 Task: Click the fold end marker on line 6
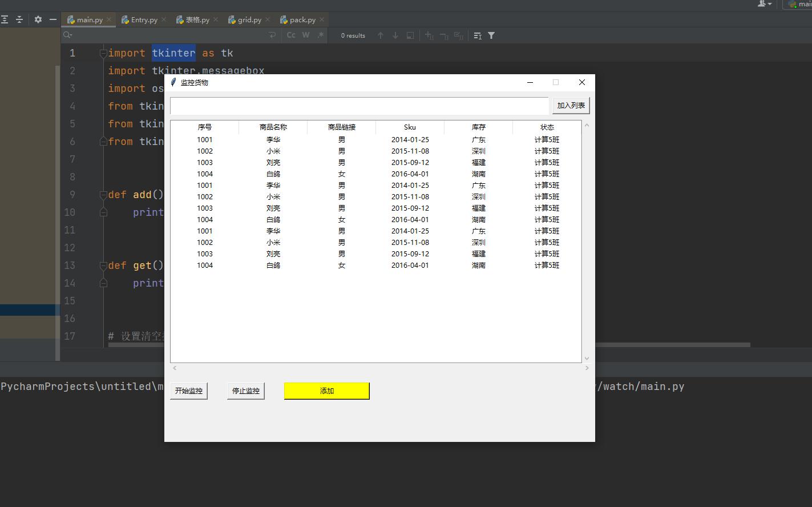pyautogui.click(x=103, y=142)
